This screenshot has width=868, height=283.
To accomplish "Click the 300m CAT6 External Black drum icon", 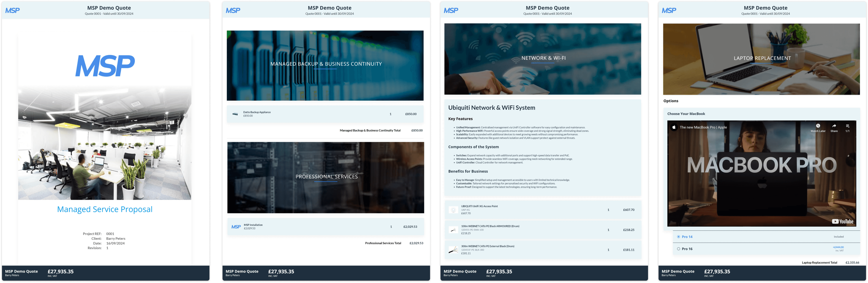I will click(x=454, y=250).
